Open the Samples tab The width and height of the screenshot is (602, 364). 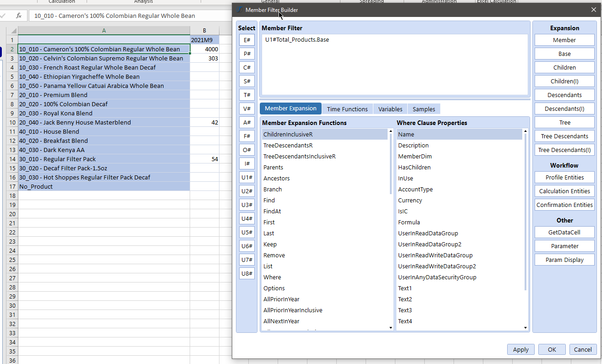pyautogui.click(x=424, y=109)
